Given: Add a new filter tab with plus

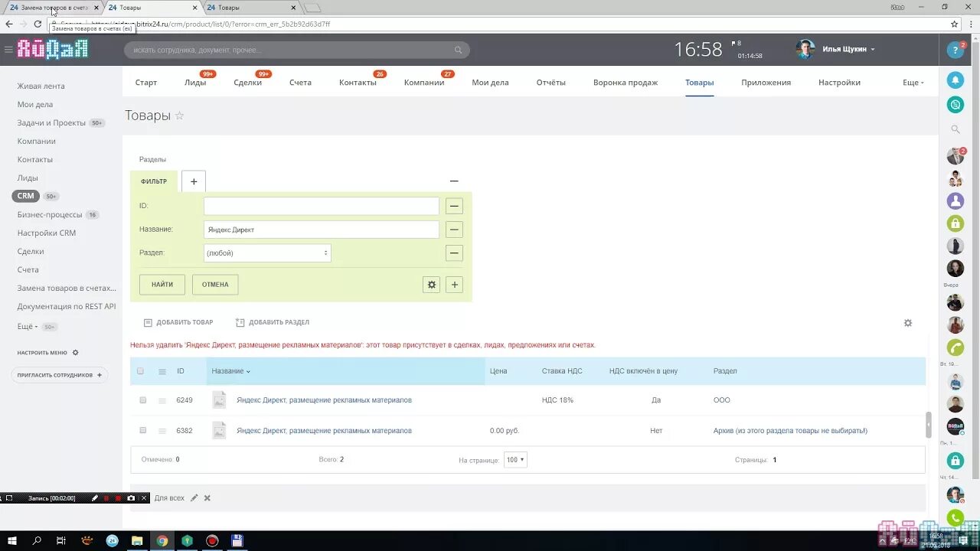Looking at the screenshot, I should (x=194, y=181).
